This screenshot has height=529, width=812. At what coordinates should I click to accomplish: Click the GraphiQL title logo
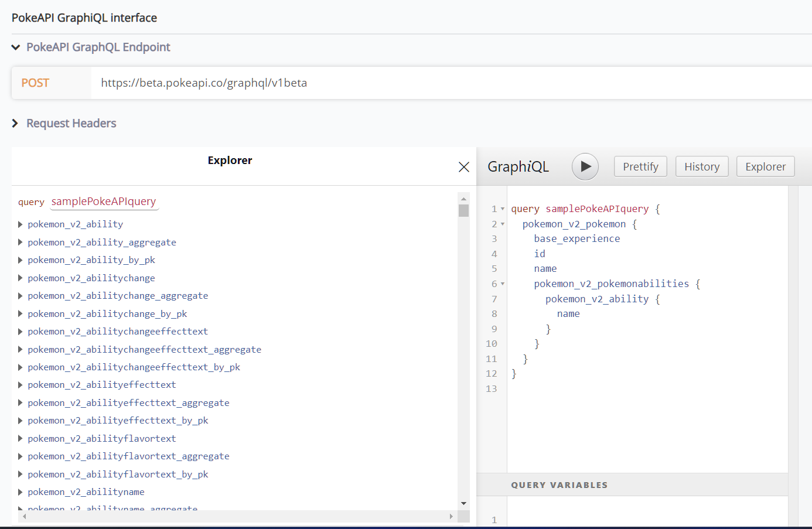tap(518, 167)
